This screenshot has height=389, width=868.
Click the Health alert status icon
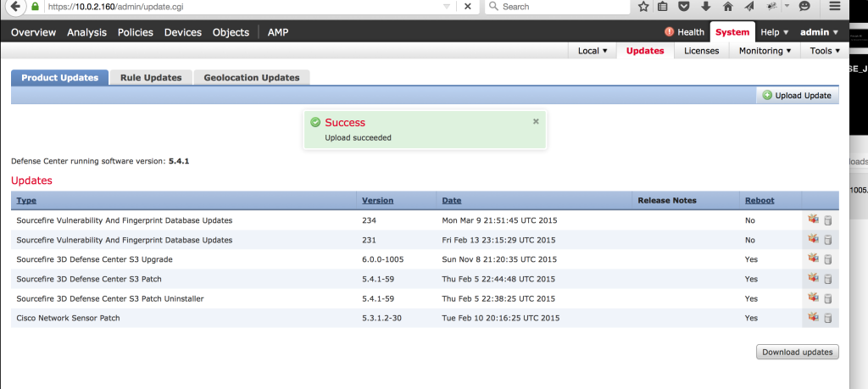click(669, 32)
